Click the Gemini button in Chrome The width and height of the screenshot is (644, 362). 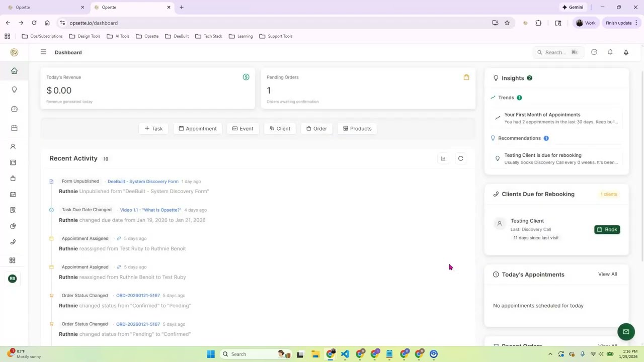pos(573,8)
